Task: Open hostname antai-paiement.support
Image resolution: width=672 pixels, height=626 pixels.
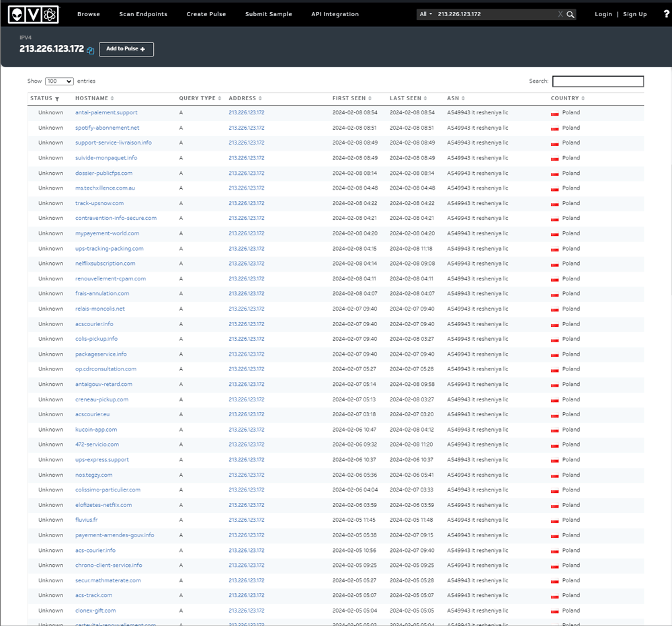Action: [x=106, y=113]
